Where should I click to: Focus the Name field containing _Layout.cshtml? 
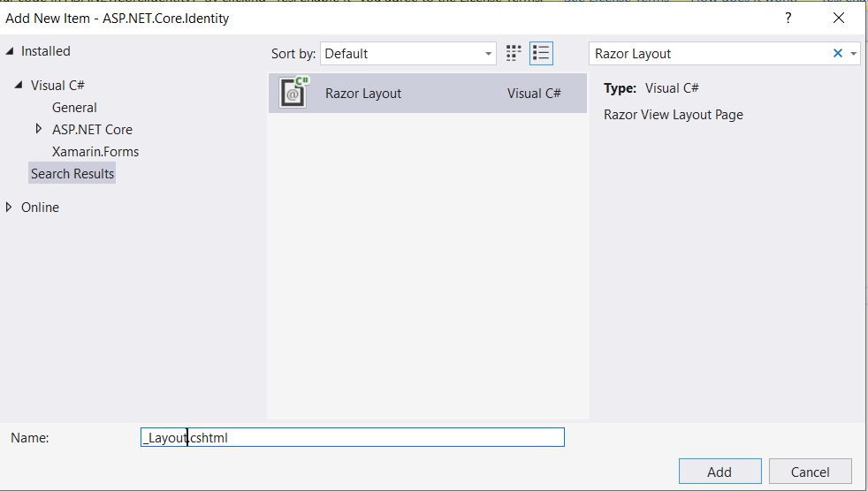353,437
